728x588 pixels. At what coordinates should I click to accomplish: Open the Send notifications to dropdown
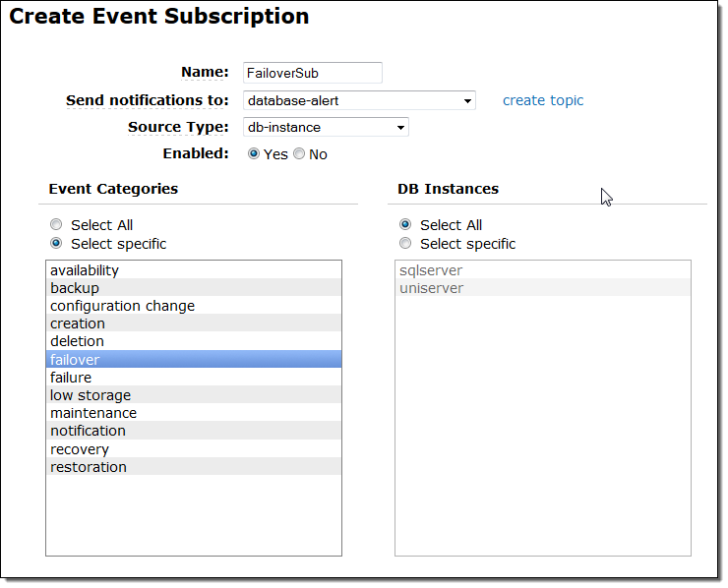pos(359,100)
